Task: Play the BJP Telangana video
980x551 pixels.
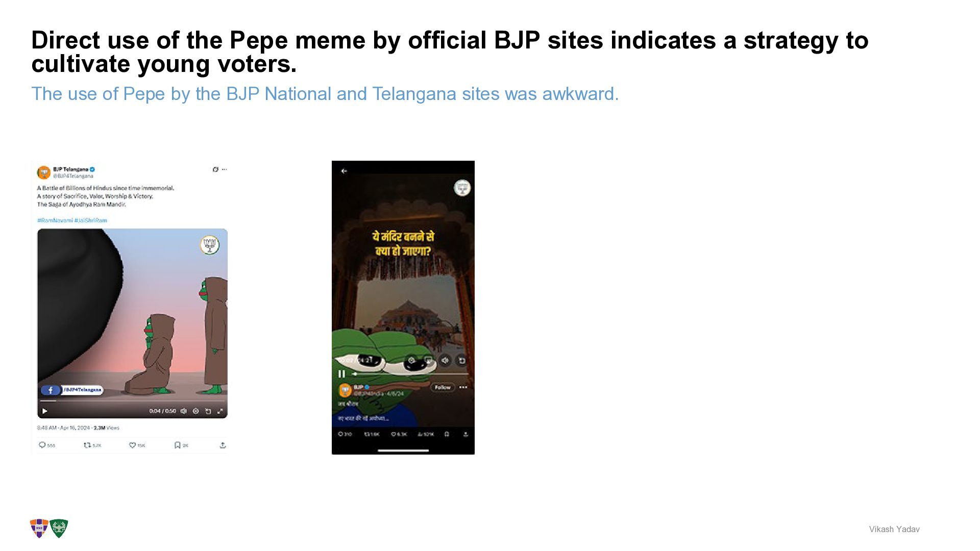Action: [x=45, y=411]
